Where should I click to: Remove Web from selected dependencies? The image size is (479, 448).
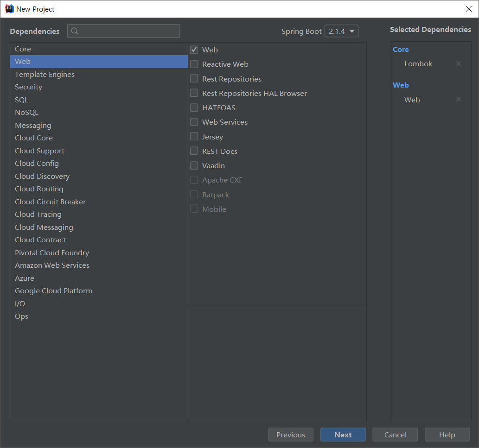pos(458,99)
